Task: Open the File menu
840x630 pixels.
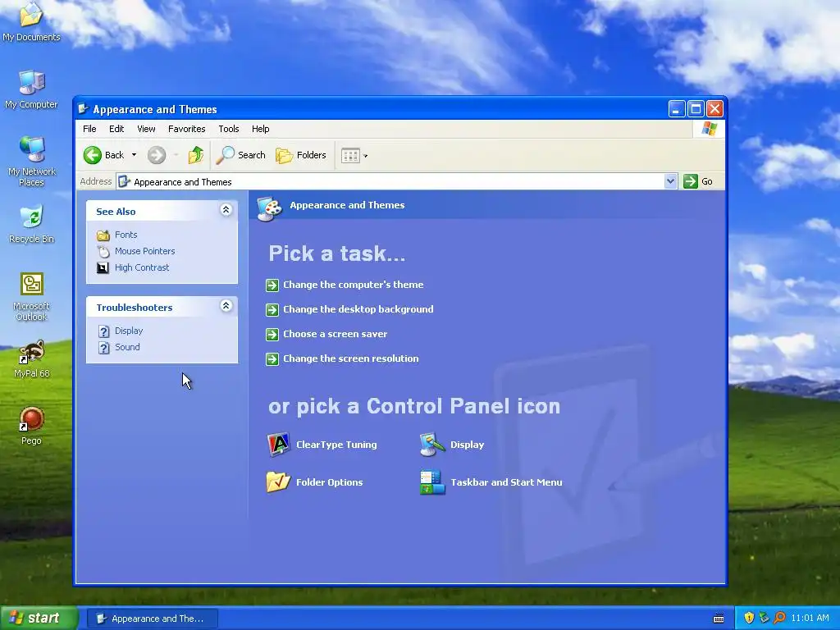Action: coord(89,129)
